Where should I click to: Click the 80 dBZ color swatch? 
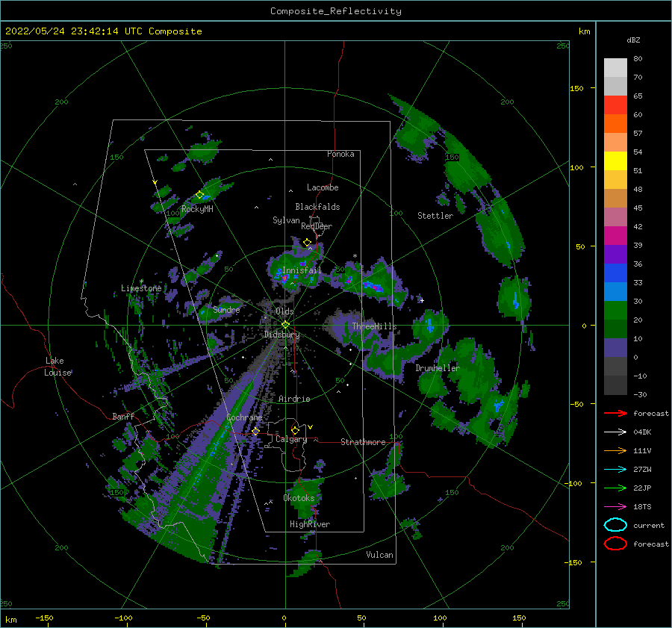pyautogui.click(x=615, y=67)
